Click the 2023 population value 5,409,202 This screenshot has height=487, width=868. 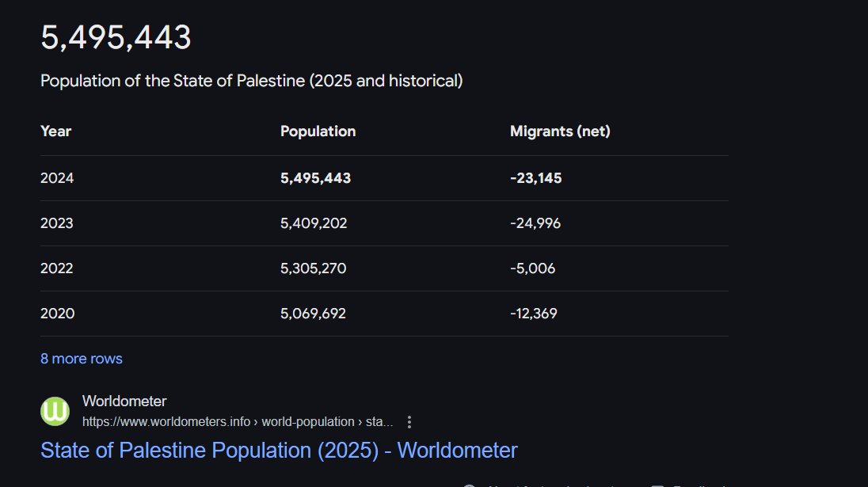pos(314,223)
